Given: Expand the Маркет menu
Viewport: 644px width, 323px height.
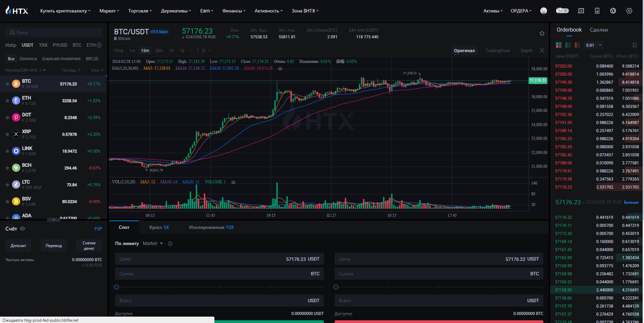Looking at the screenshot, I should 109,11.
